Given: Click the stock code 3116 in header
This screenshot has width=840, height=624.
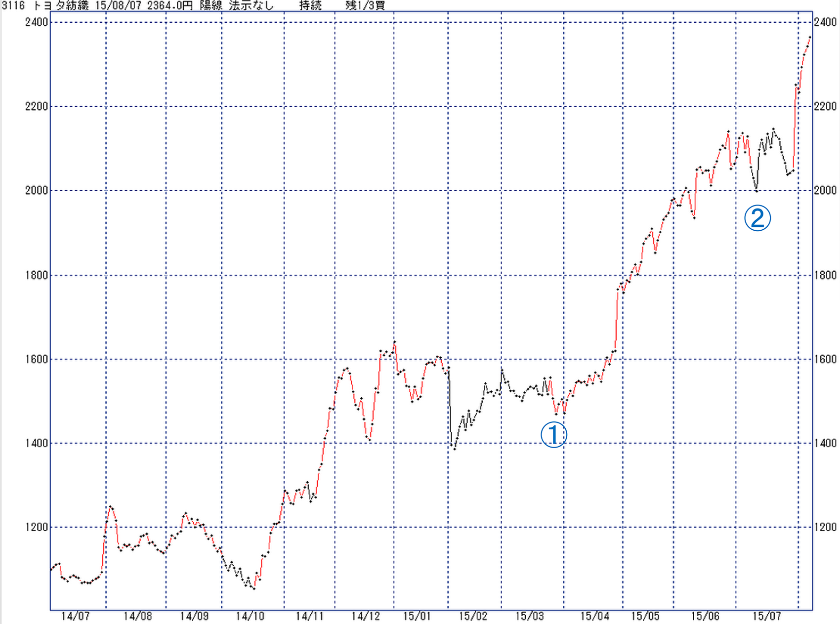Looking at the screenshot, I should [x=13, y=6].
